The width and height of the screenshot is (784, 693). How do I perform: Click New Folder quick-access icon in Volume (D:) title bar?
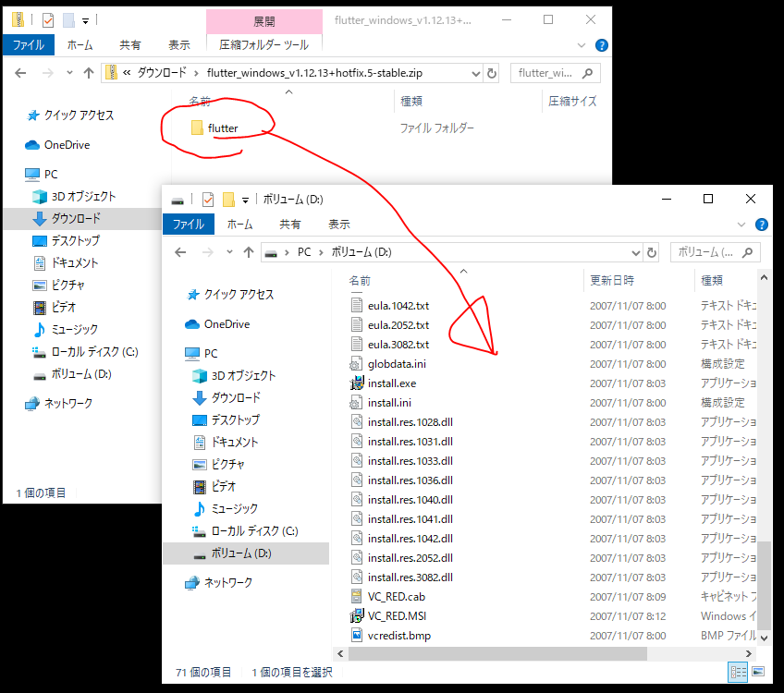tap(228, 200)
